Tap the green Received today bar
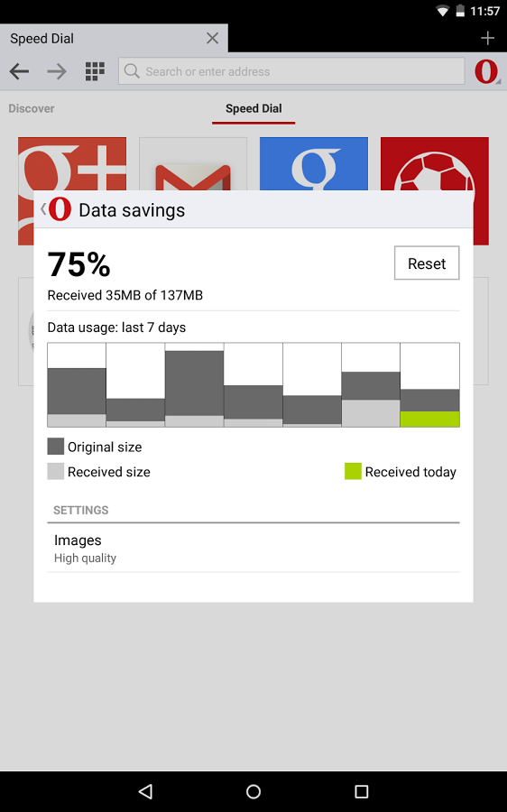 click(x=429, y=419)
